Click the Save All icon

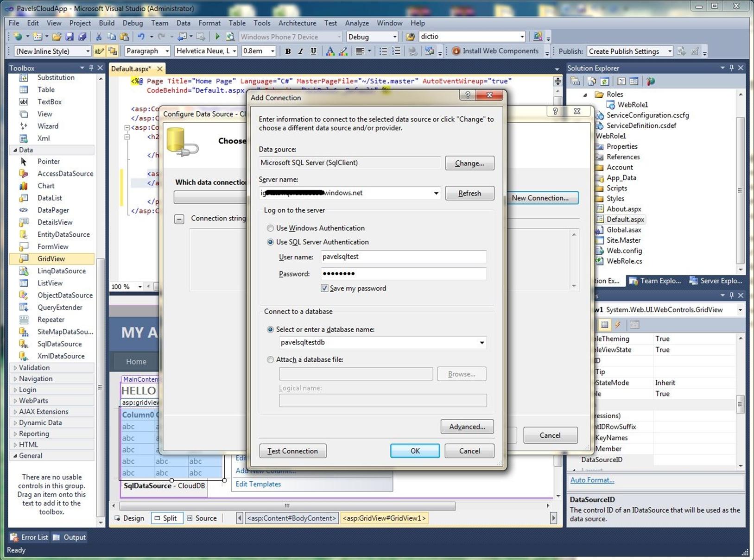(x=82, y=37)
